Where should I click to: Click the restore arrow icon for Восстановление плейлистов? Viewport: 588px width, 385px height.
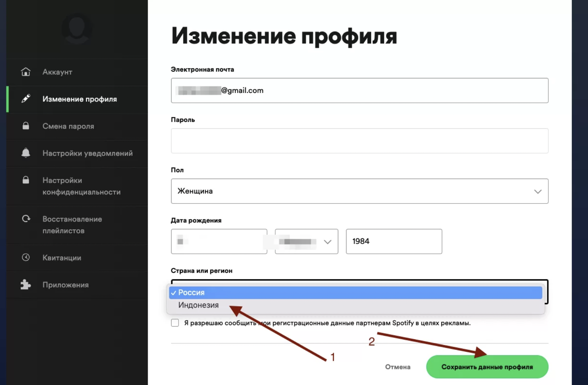click(x=26, y=219)
